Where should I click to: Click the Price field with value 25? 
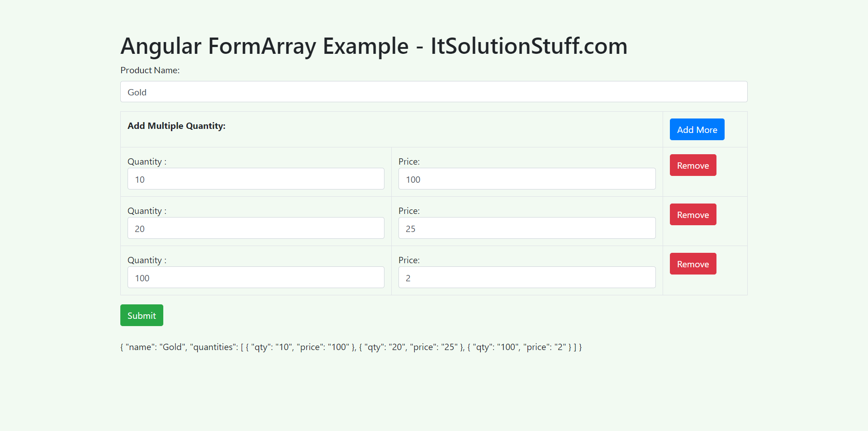526,228
